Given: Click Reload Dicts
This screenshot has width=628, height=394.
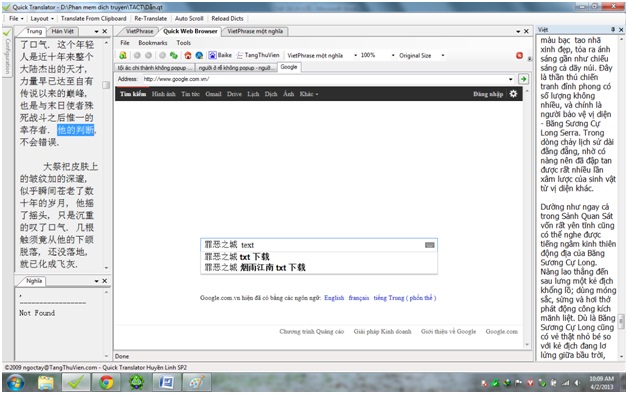Looking at the screenshot, I should pos(227,18).
